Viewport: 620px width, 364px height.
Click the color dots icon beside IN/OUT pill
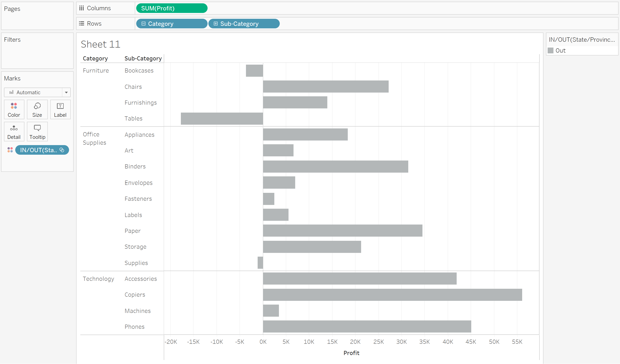point(10,150)
